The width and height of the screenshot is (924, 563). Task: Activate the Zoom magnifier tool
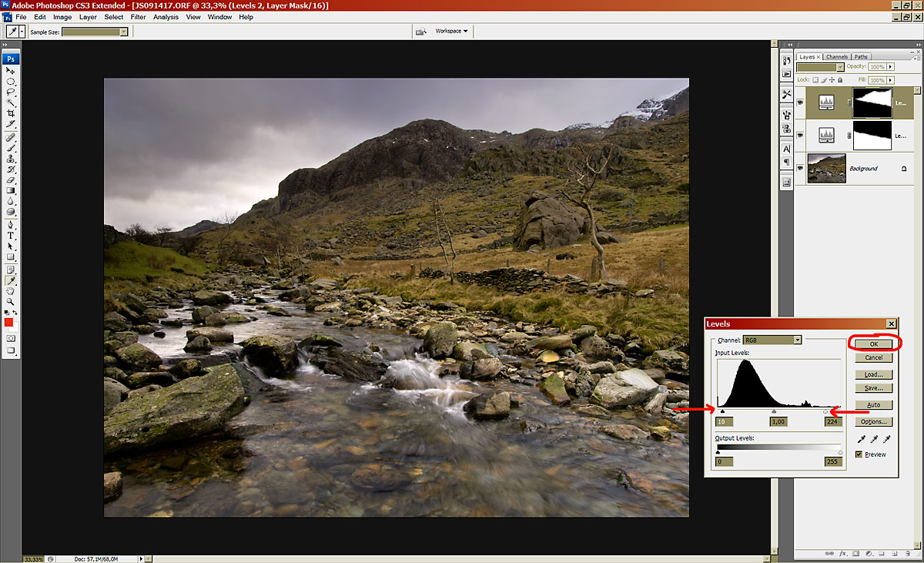pos(11,302)
